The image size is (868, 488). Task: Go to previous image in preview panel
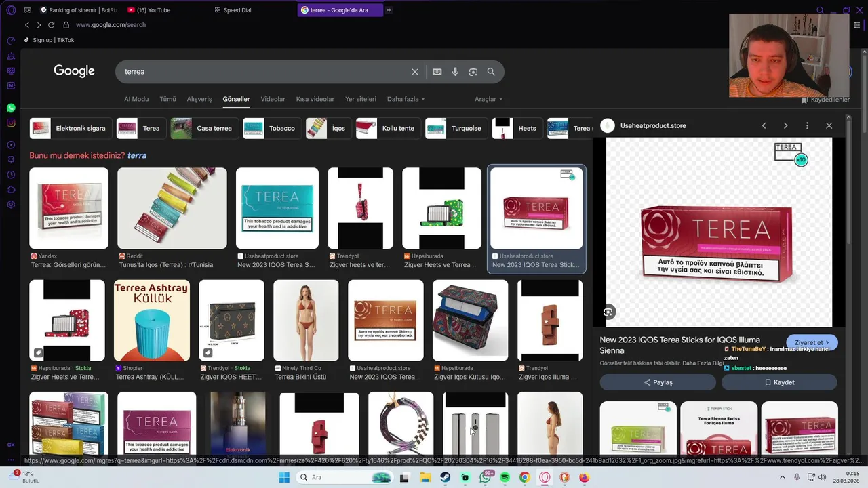tap(764, 125)
